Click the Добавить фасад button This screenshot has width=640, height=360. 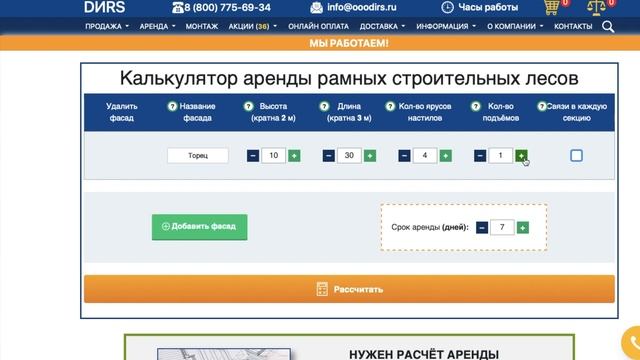(x=200, y=227)
